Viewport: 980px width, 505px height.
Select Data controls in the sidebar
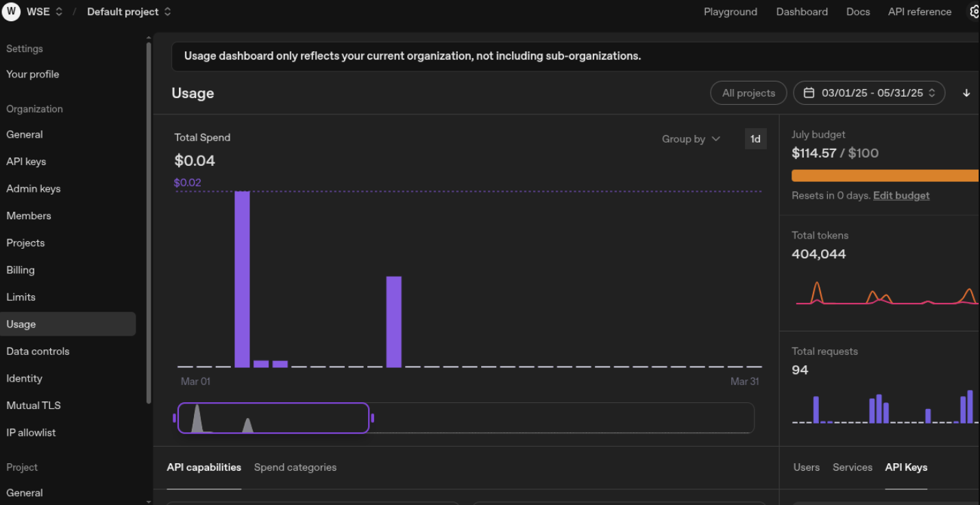38,351
